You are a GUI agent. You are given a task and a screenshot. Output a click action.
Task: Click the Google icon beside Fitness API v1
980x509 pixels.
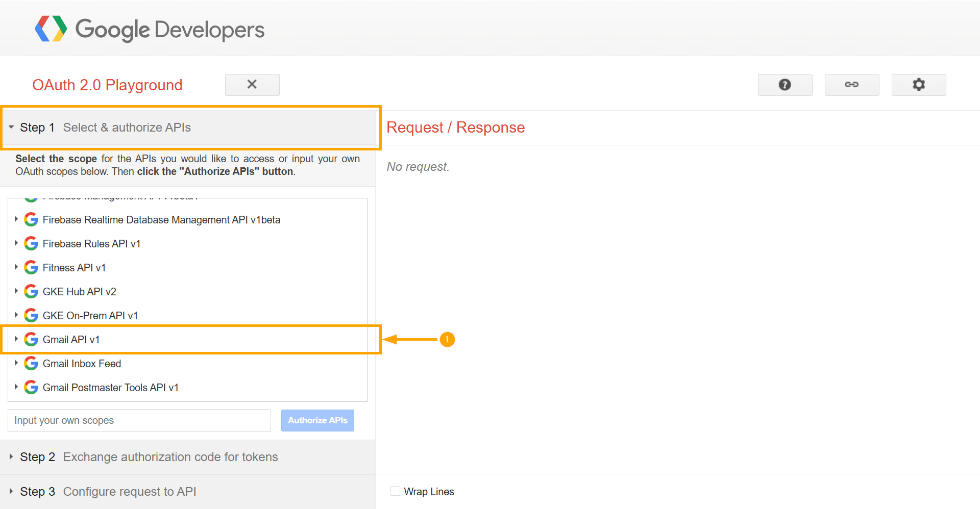tap(31, 267)
